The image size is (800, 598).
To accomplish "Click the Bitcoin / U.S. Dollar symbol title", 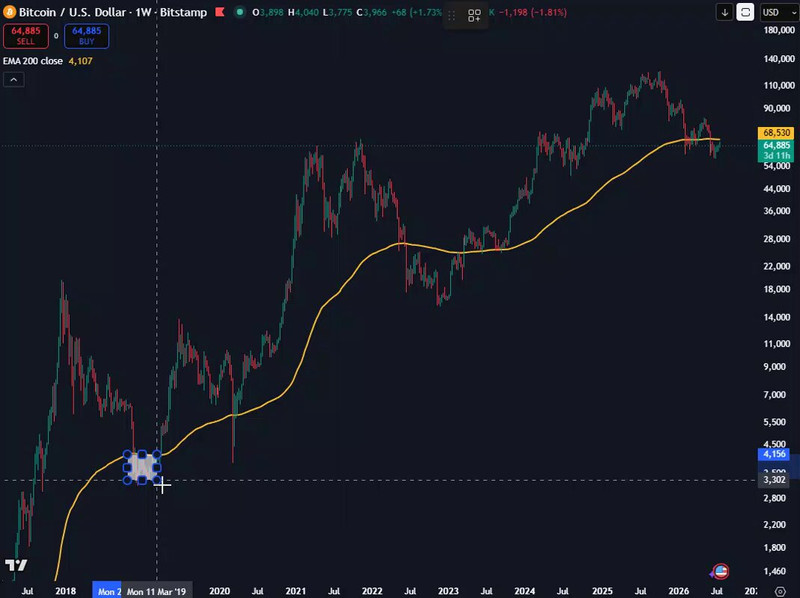I will point(72,12).
